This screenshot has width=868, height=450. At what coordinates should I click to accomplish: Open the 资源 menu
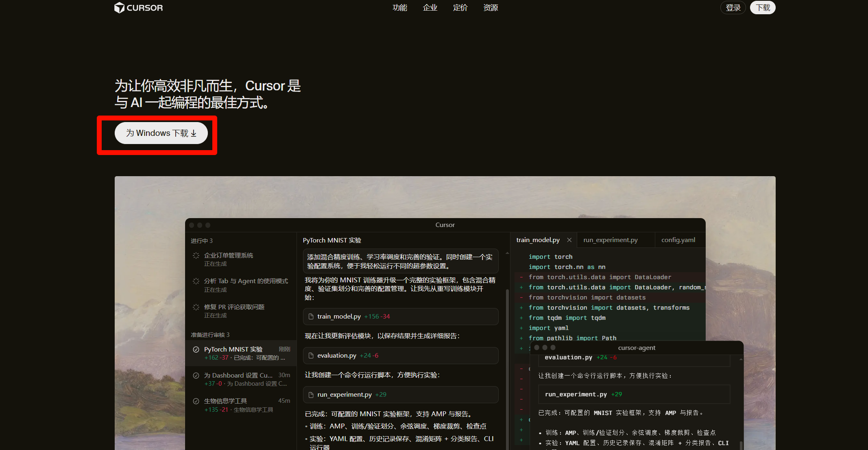[x=491, y=8]
